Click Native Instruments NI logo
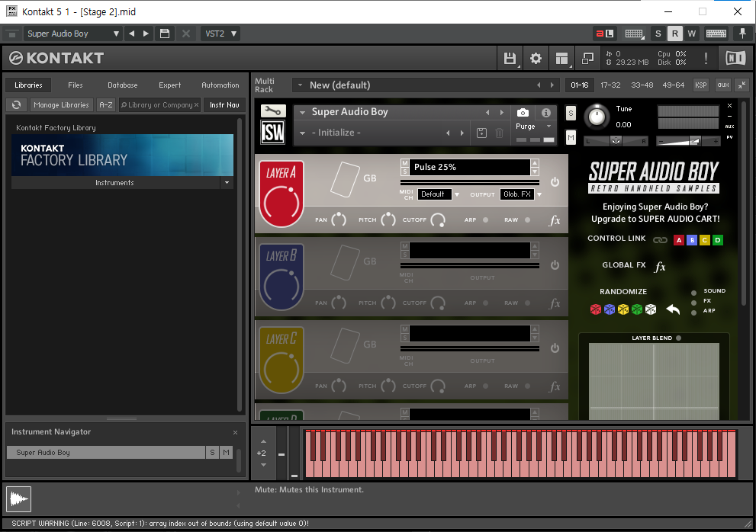The height and width of the screenshot is (532, 756). (x=735, y=59)
